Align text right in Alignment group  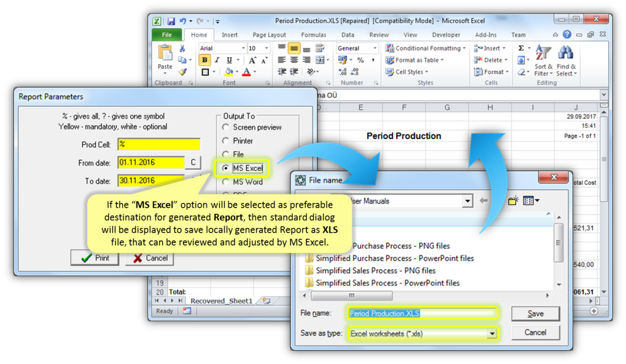306,60
